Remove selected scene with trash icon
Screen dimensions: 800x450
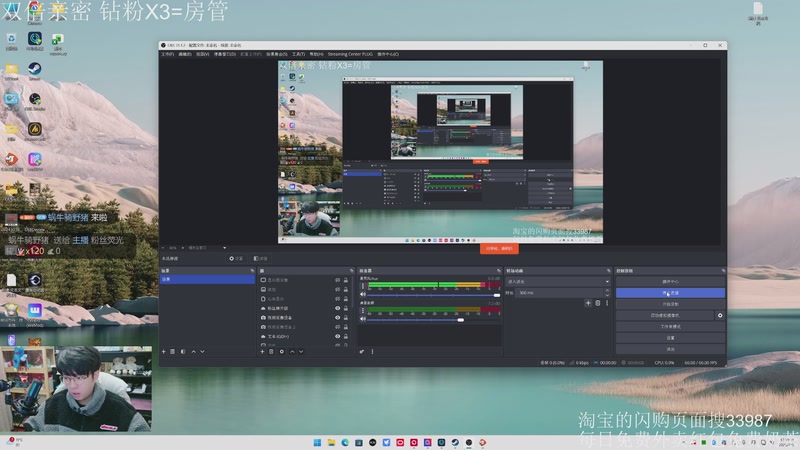click(172, 352)
